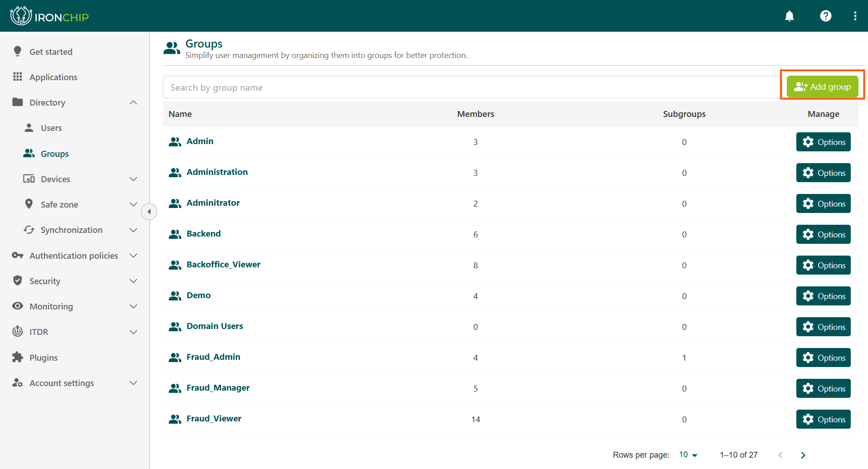Open the Adminitrator group link
868x469 pixels.
pos(213,203)
